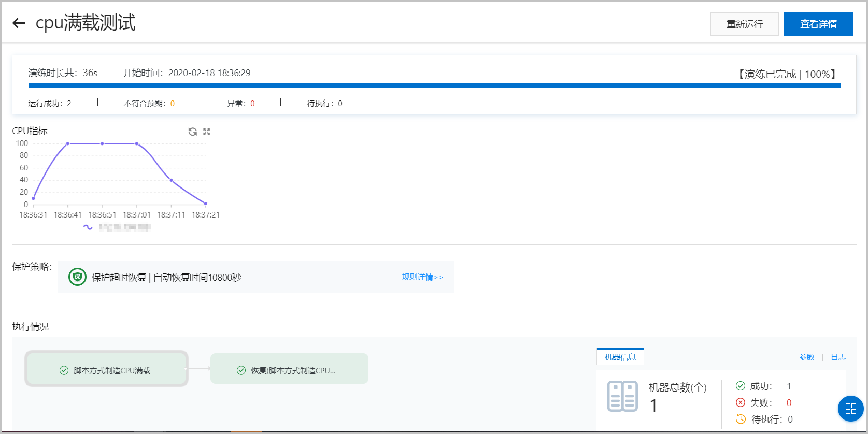The height and width of the screenshot is (434, 868).
Task: Open the 参数 link
Action: pyautogui.click(x=806, y=357)
